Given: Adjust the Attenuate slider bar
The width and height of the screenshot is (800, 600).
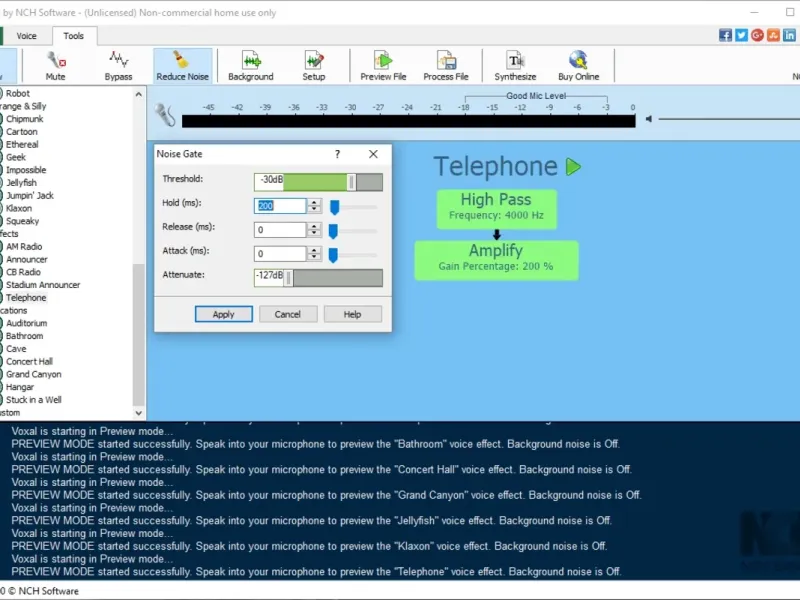Looking at the screenshot, I should 318,278.
